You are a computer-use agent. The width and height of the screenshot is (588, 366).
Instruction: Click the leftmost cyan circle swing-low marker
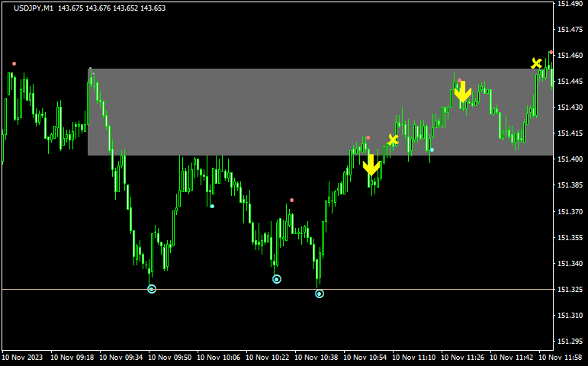pyautogui.click(x=152, y=289)
